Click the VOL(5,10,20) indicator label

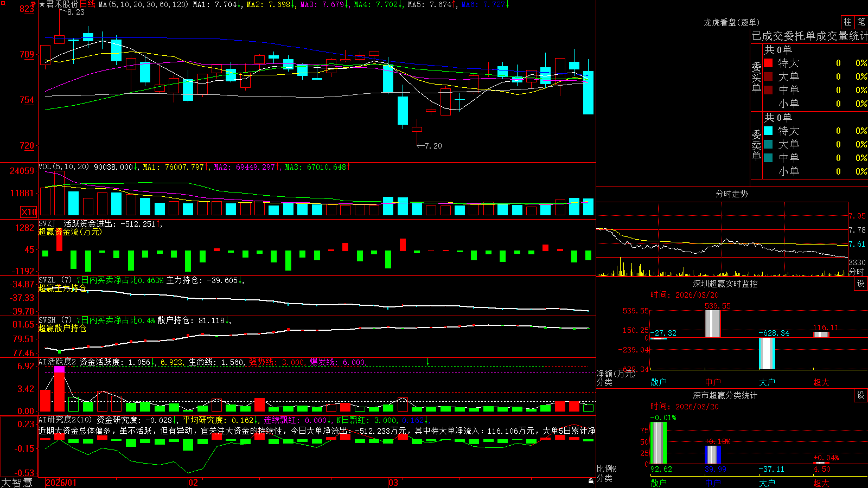coord(63,167)
